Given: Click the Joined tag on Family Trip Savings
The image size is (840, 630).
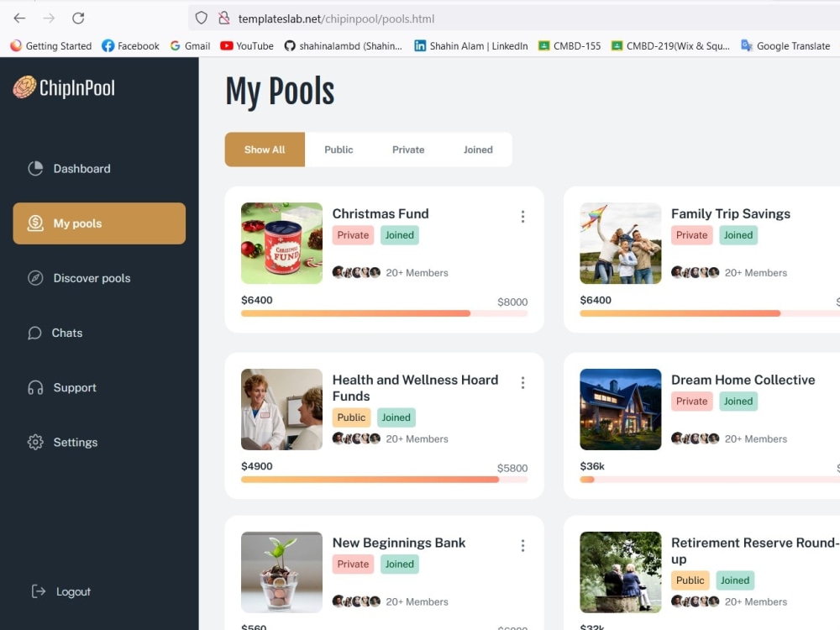Looking at the screenshot, I should pos(738,235).
